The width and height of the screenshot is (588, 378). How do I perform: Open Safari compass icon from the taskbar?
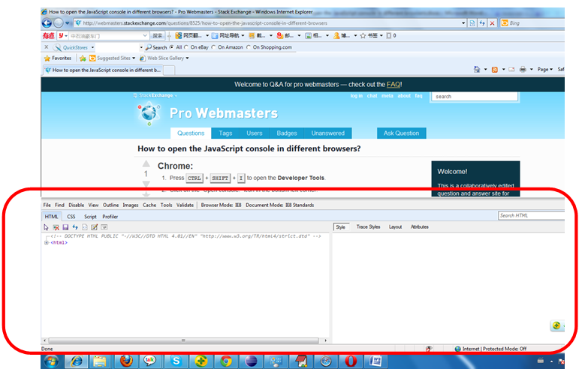[325, 361]
